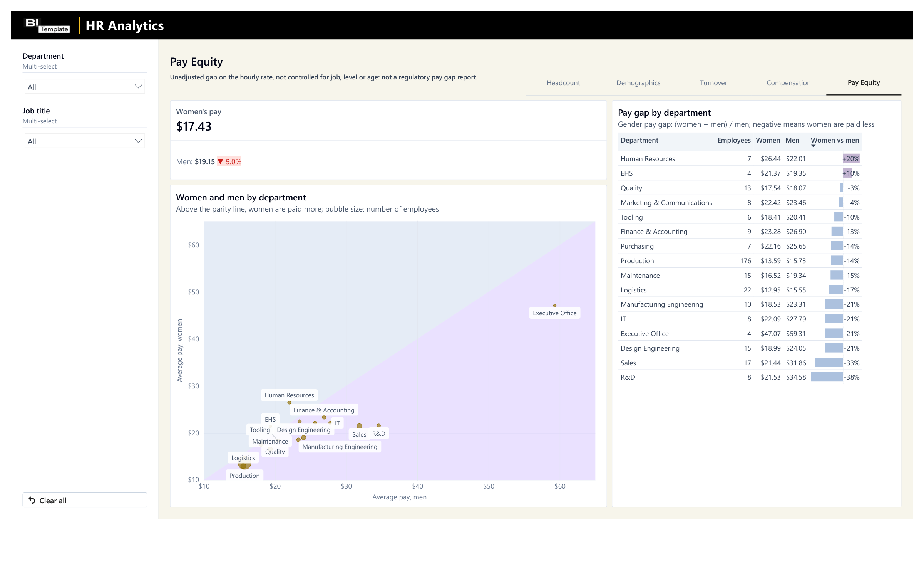Open the Department dropdown
Viewport: 924px width, 578px height.
click(x=85, y=87)
